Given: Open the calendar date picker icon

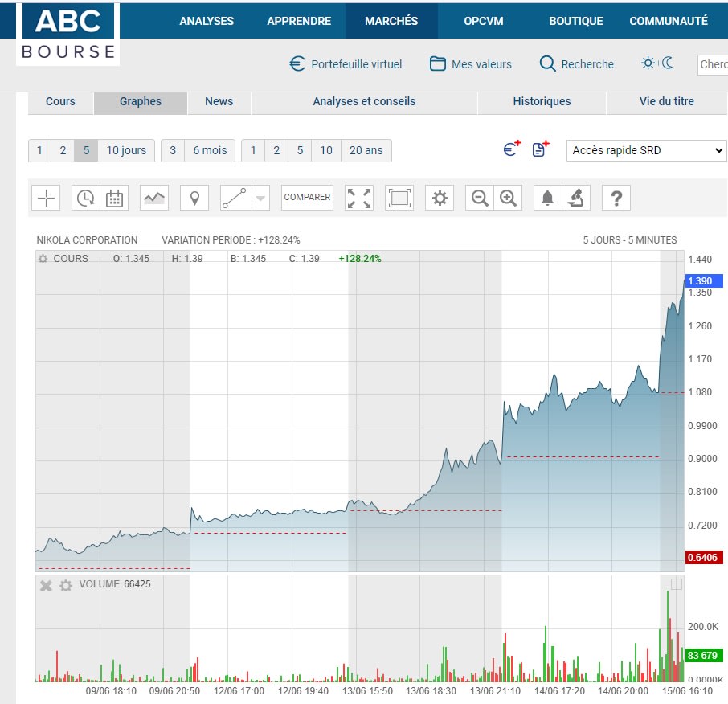Looking at the screenshot, I should click(x=114, y=198).
